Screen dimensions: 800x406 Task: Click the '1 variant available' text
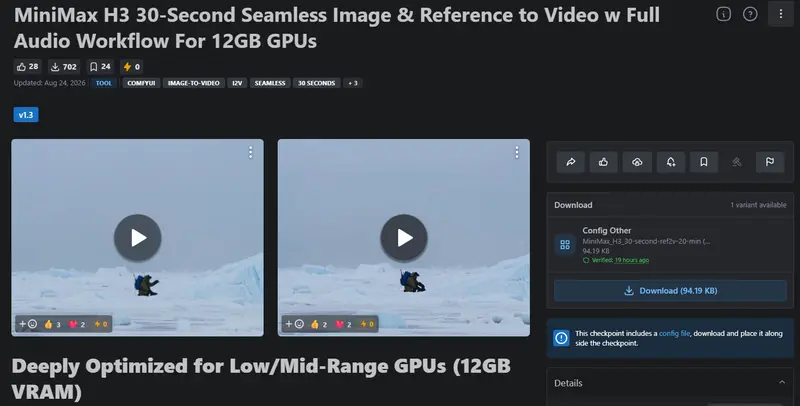click(x=758, y=205)
